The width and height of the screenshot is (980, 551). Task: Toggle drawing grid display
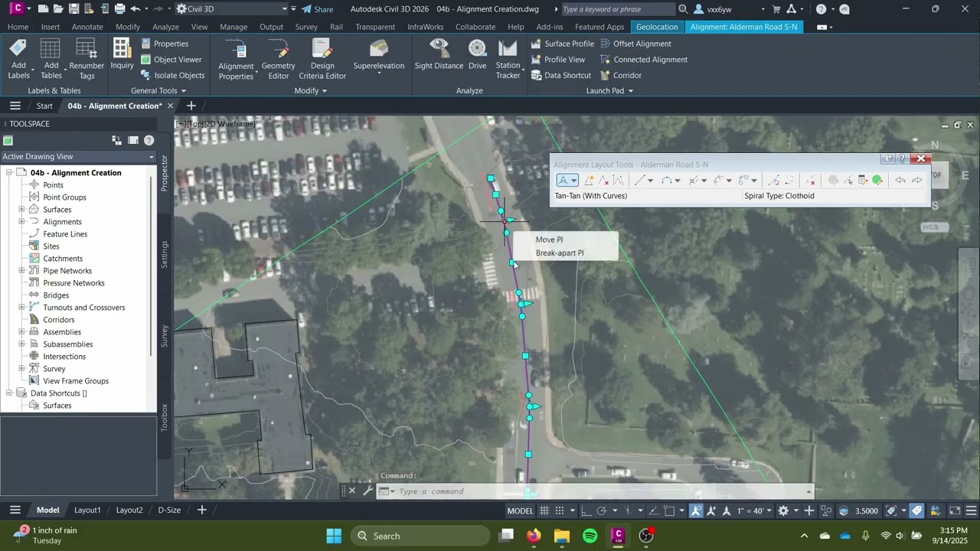[544, 510]
